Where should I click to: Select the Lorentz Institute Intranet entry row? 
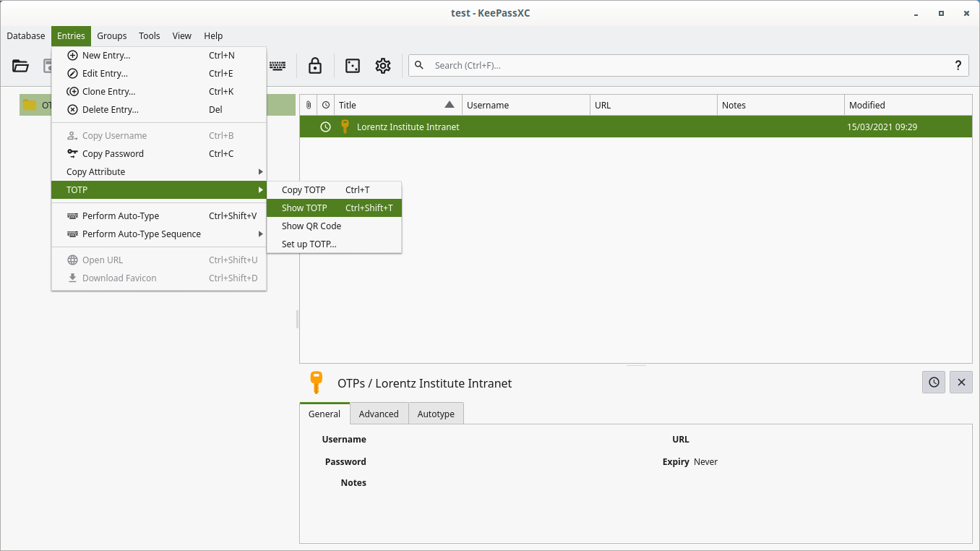(x=578, y=127)
